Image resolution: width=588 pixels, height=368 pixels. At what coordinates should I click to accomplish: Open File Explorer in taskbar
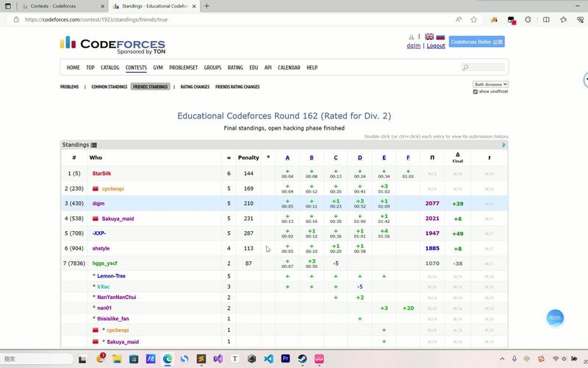click(117, 359)
